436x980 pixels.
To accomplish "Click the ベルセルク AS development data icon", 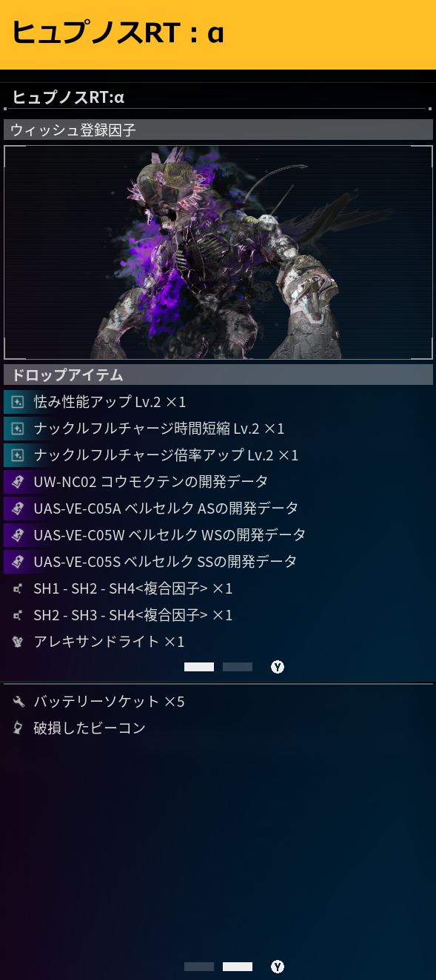I will [x=18, y=509].
